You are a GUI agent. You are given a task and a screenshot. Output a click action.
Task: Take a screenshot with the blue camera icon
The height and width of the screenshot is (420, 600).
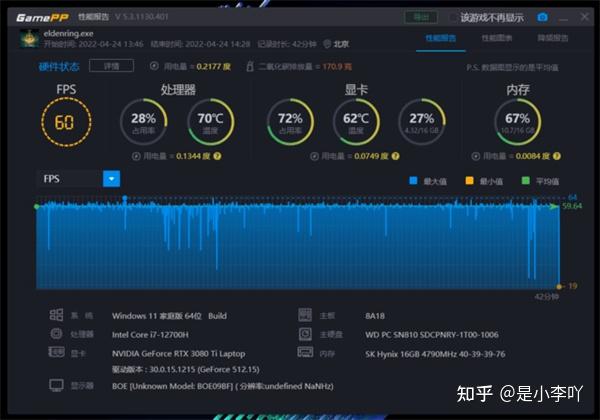click(542, 17)
